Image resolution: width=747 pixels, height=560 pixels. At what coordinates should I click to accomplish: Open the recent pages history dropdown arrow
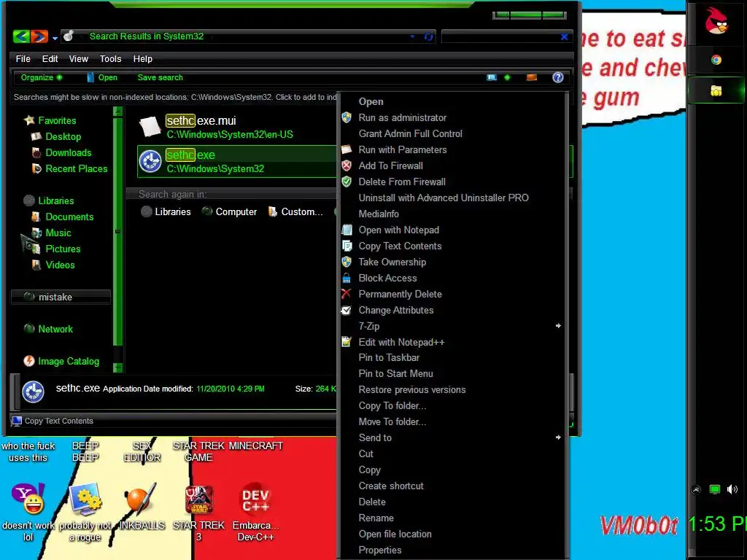[55, 38]
